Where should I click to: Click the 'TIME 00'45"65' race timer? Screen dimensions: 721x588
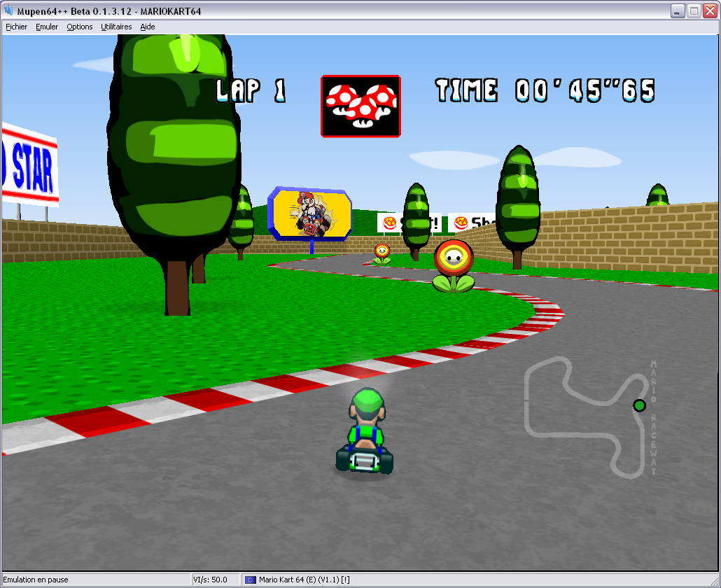pos(545,90)
